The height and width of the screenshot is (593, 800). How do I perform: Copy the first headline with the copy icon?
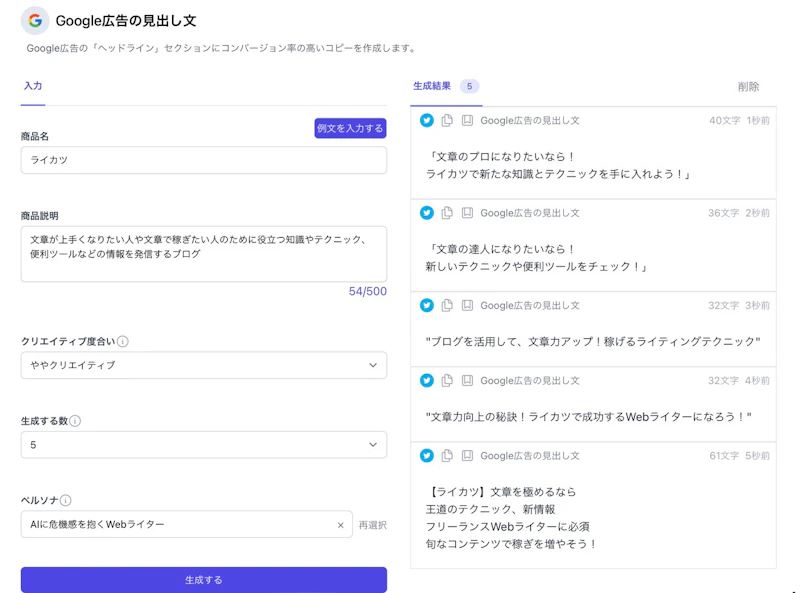coord(445,120)
